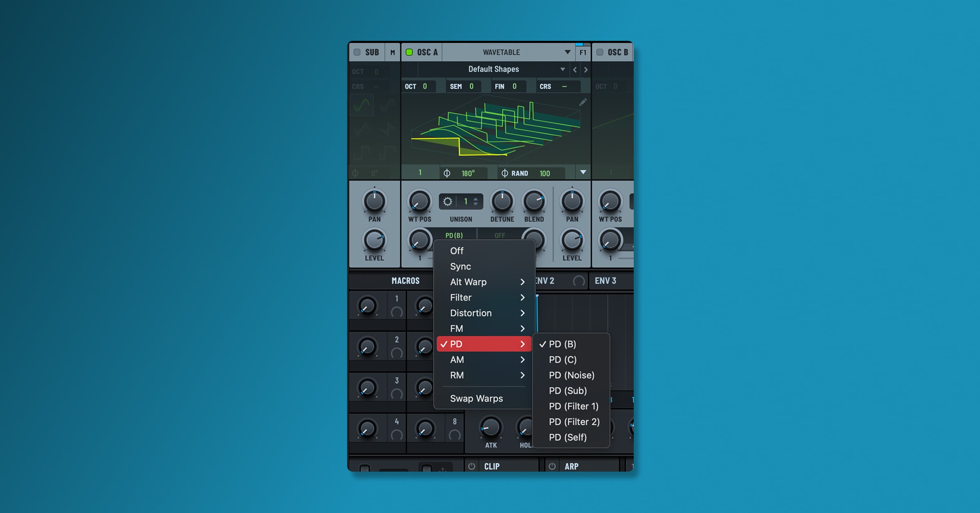This screenshot has width=980, height=513.
Task: Click the random phase icon next to RAND
Action: point(505,173)
